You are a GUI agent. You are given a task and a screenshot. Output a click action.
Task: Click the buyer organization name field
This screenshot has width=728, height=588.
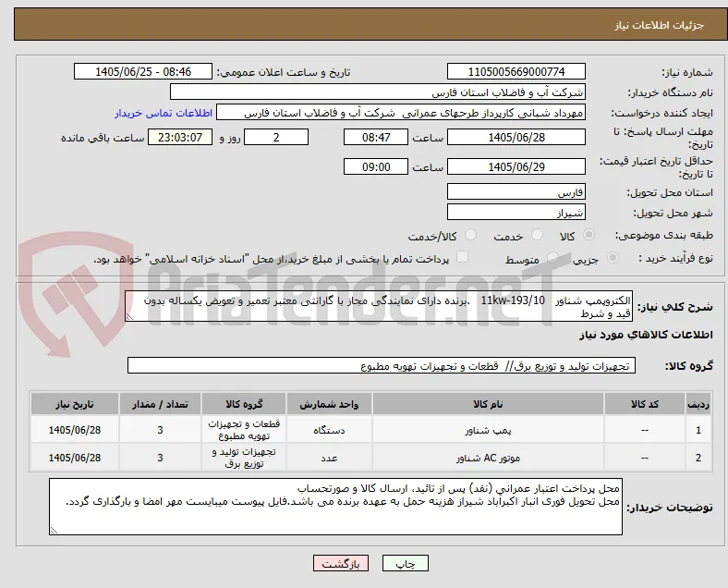(x=378, y=92)
